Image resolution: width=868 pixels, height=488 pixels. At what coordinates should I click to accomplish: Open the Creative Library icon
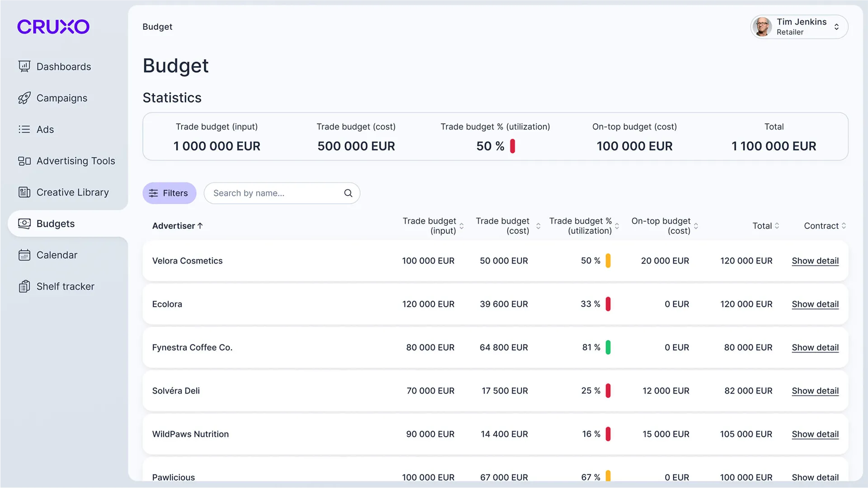click(x=24, y=192)
